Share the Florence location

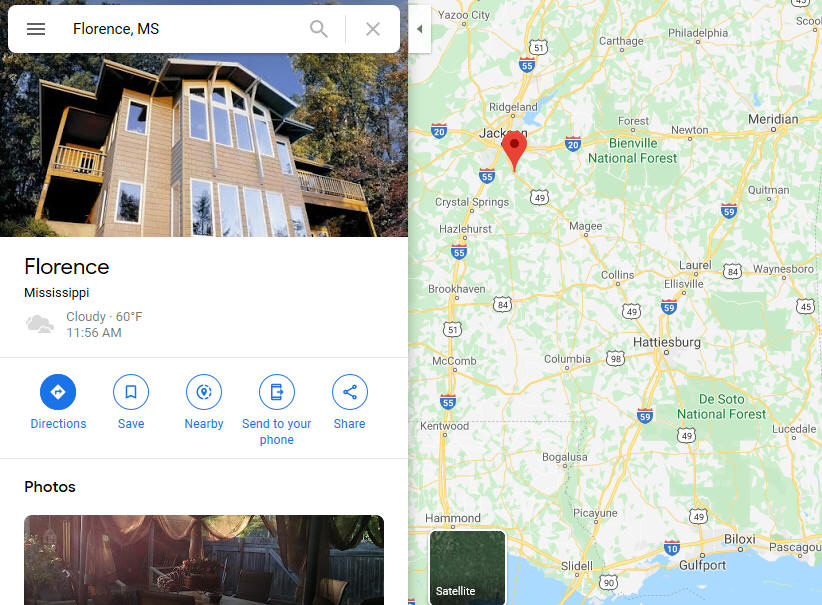tap(350, 402)
